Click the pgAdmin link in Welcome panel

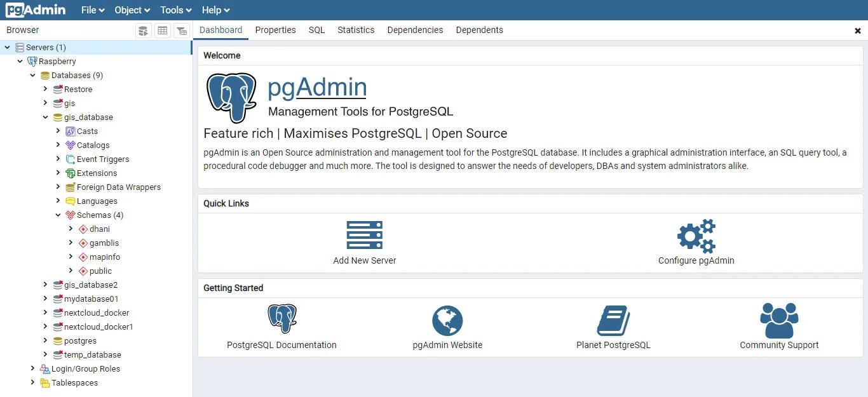316,87
